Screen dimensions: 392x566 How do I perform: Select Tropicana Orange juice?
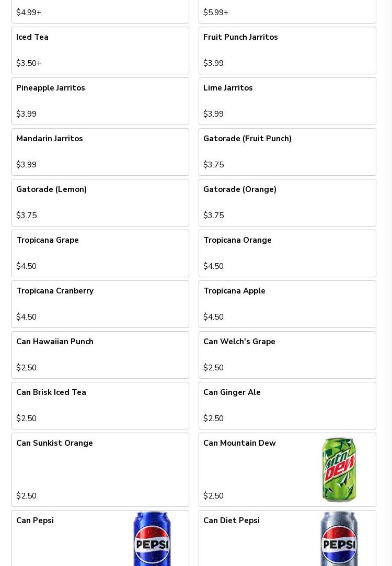point(287,253)
